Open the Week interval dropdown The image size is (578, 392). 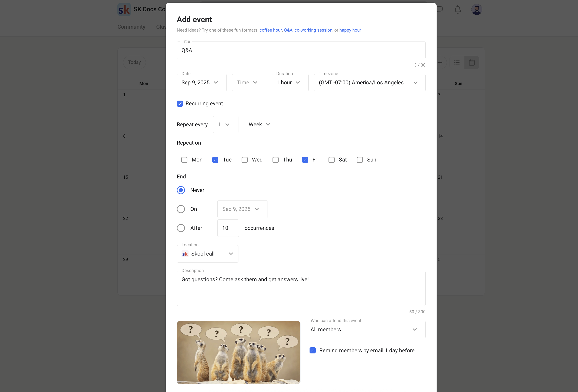[x=261, y=125]
